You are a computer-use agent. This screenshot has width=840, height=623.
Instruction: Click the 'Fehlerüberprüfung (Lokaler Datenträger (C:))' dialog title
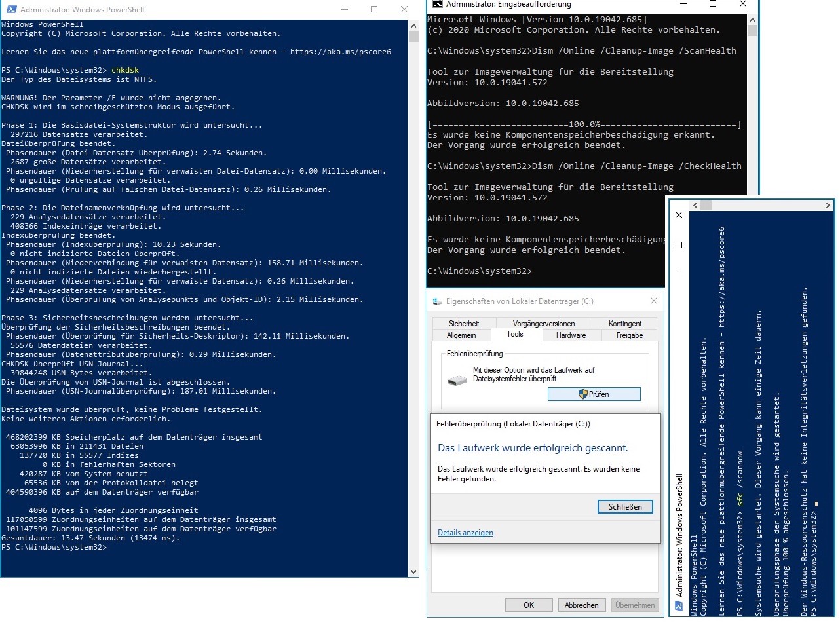(513, 424)
